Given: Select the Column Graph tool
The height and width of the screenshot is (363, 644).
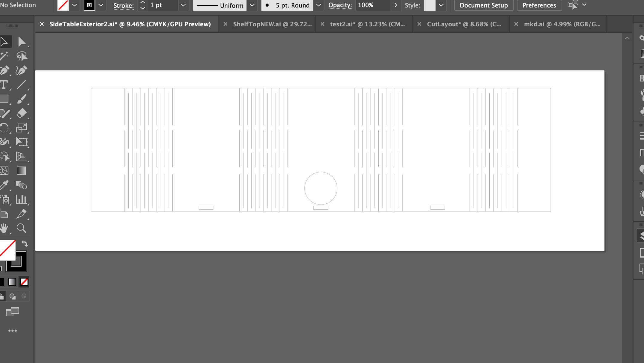Looking at the screenshot, I should pos(22,199).
